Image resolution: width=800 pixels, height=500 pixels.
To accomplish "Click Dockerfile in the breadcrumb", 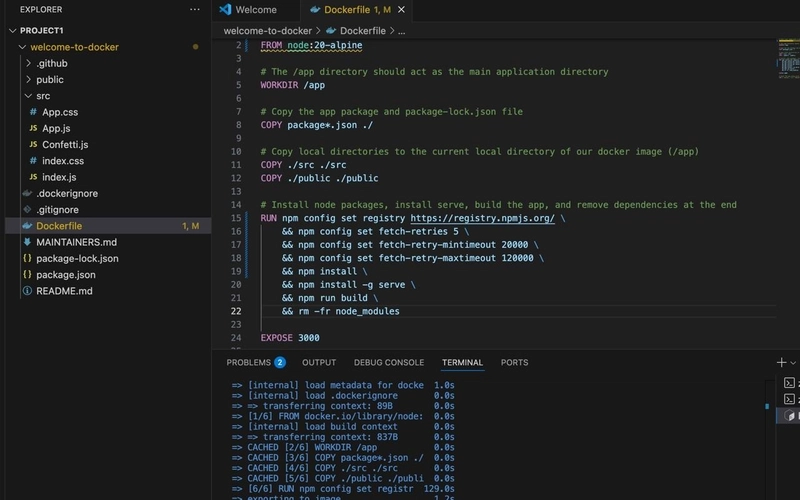I will pyautogui.click(x=363, y=31).
